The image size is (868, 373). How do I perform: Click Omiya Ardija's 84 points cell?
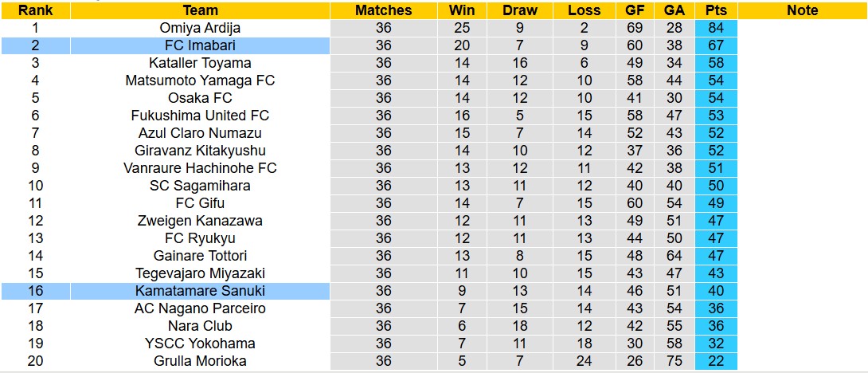(715, 28)
